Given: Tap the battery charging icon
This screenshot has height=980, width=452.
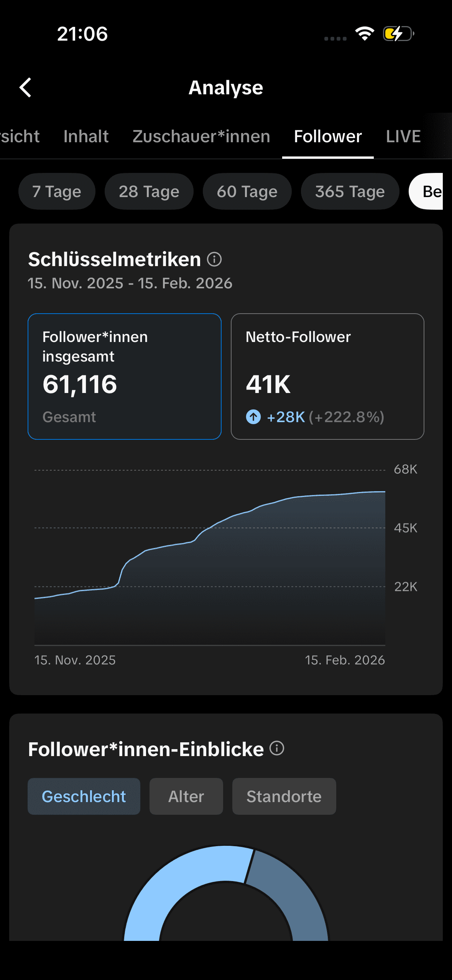Looking at the screenshot, I should tap(398, 34).
